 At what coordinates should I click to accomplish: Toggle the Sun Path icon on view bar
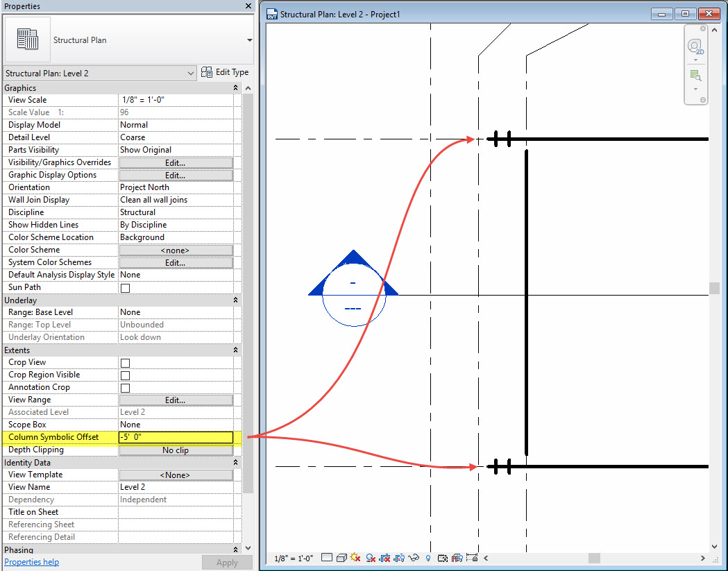pyautogui.click(x=355, y=557)
